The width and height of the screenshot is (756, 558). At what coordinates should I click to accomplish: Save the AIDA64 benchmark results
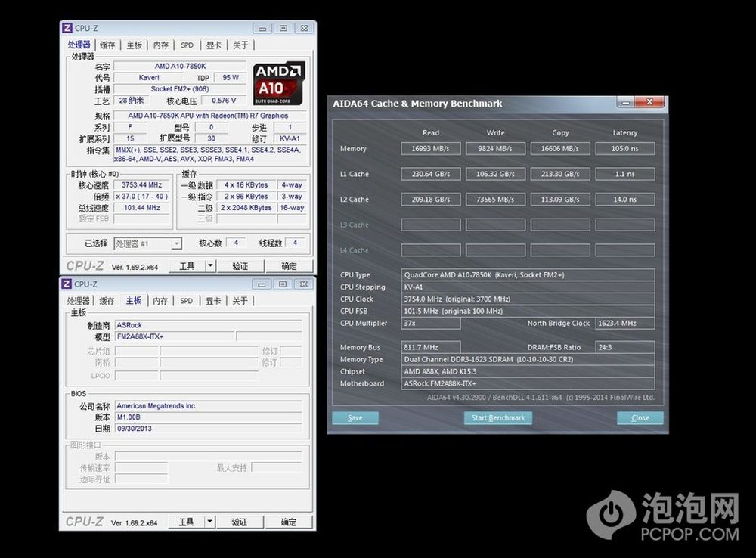(355, 417)
